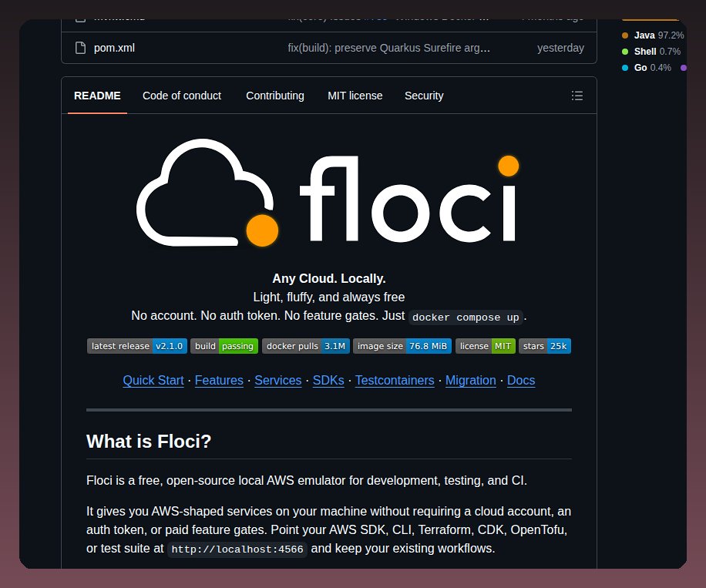Click the blue Go language color dot
The height and width of the screenshot is (588, 706).
tap(625, 68)
